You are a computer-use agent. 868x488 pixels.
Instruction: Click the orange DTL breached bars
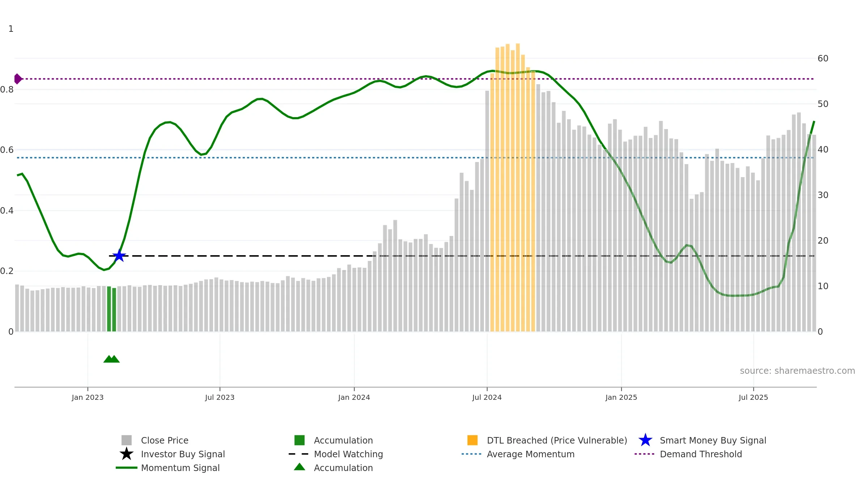pyautogui.click(x=512, y=187)
